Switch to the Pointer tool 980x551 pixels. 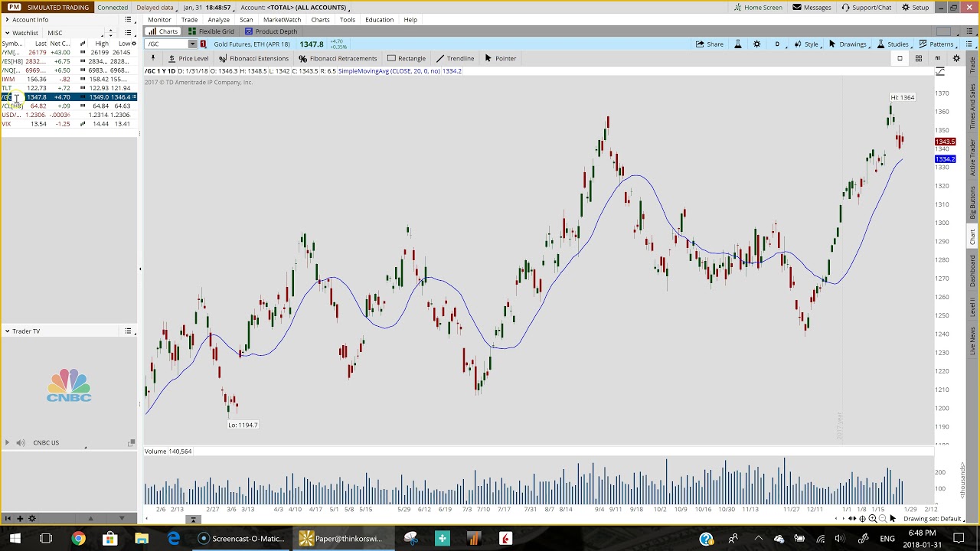(500, 58)
